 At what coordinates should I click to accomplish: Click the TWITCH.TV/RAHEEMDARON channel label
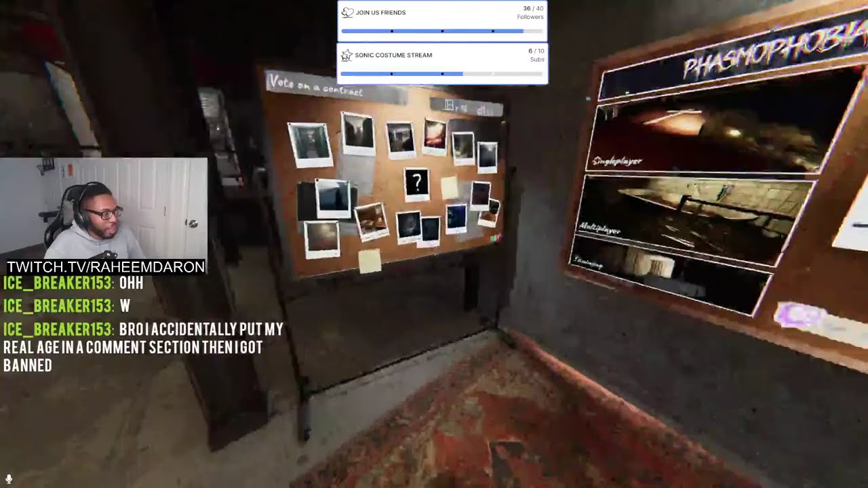click(106, 267)
